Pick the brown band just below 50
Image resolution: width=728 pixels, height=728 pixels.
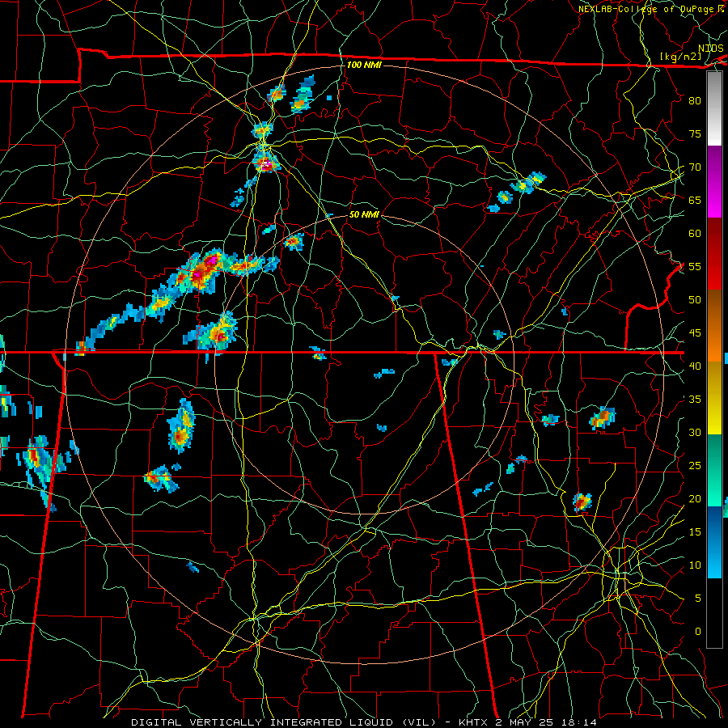pos(714,308)
